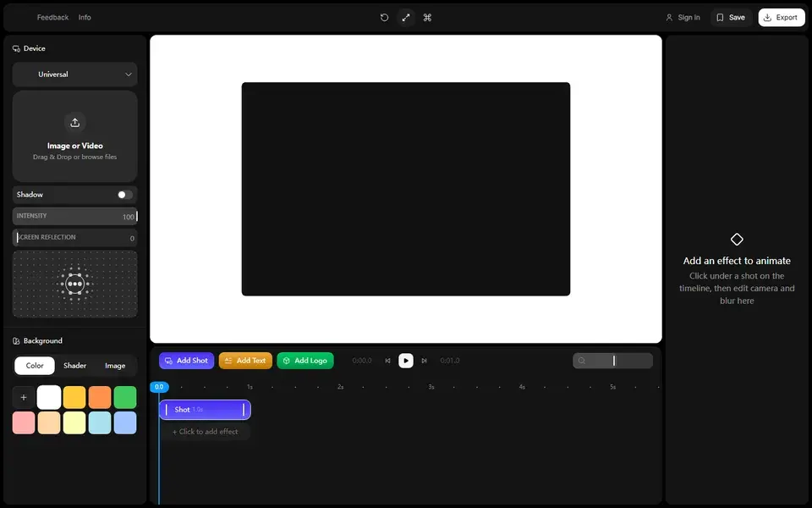Image resolution: width=812 pixels, height=508 pixels.
Task: Open the keyboard shortcuts command icon
Action: (427, 18)
